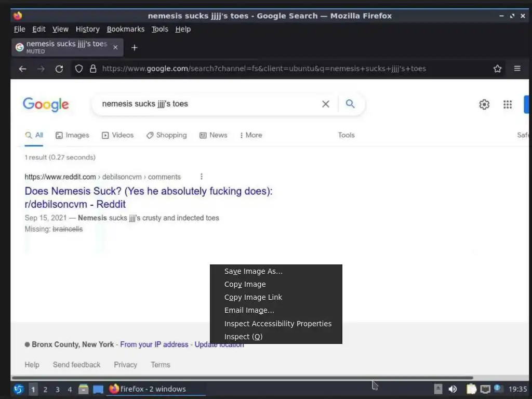Click 'From your IP address' link
The width and height of the screenshot is (532, 399).
pos(154,344)
